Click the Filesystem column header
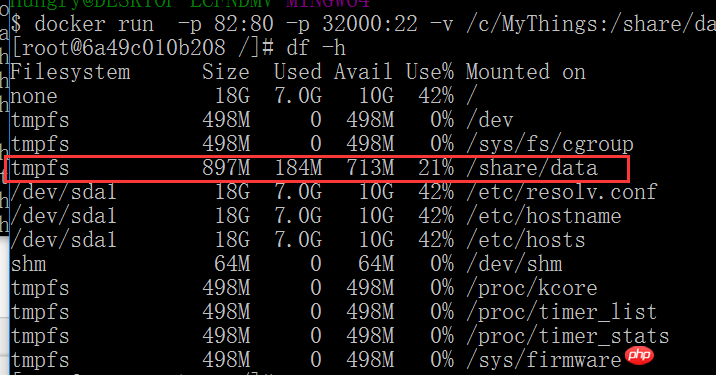 70,72
